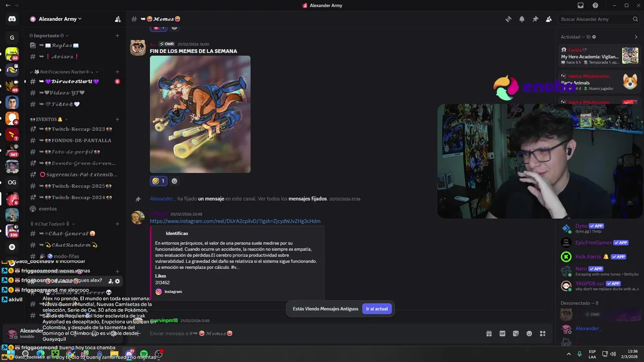
Task: Open the server icon with badge 361
Action: tap(12, 151)
